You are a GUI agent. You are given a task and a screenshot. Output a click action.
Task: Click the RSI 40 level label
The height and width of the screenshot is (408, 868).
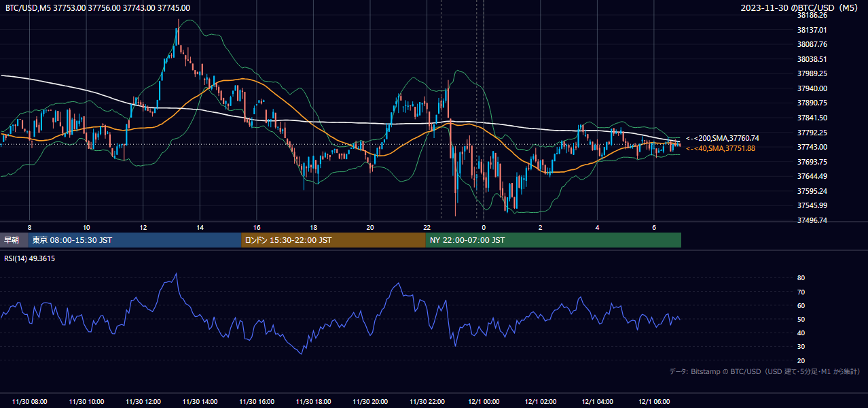801,333
